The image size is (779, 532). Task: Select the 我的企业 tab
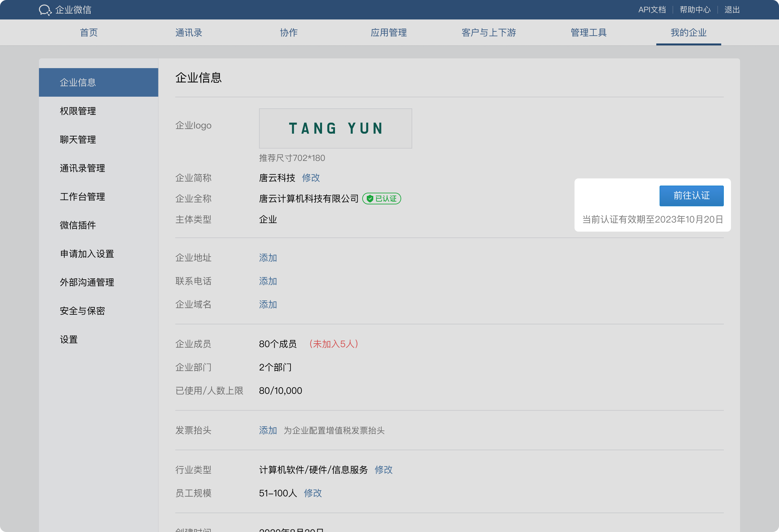pyautogui.click(x=688, y=32)
